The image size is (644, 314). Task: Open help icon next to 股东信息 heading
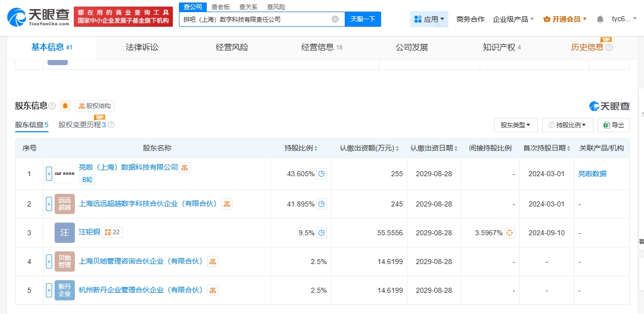pos(52,106)
